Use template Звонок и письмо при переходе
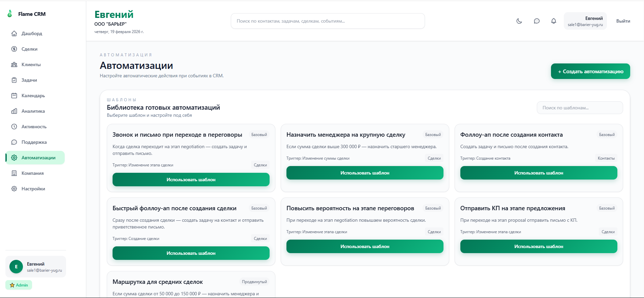The image size is (644, 298). point(191,180)
